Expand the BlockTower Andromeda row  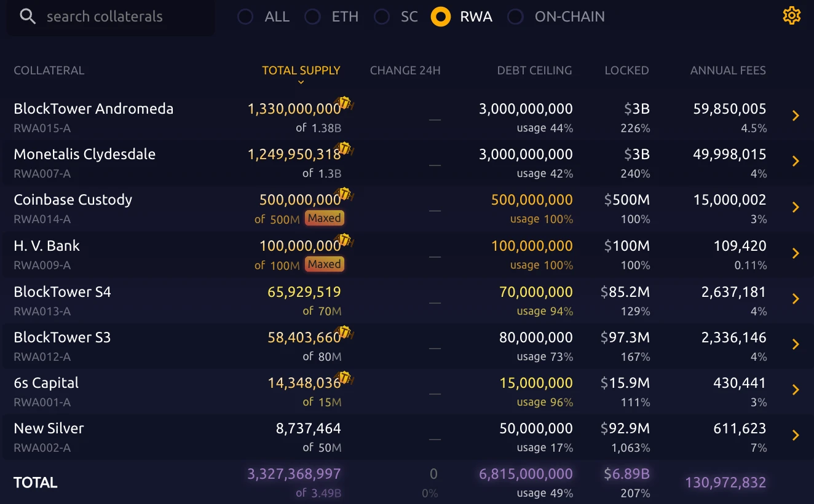[796, 116]
